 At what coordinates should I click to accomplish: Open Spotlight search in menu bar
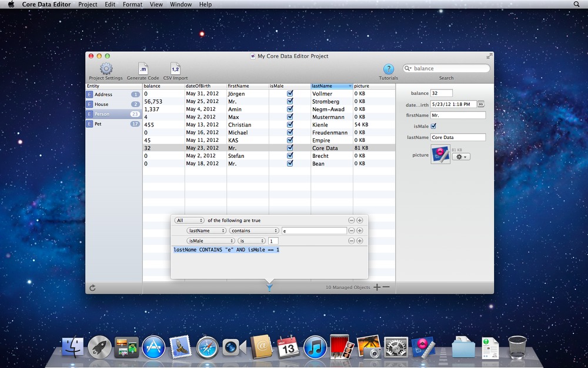(x=577, y=4)
